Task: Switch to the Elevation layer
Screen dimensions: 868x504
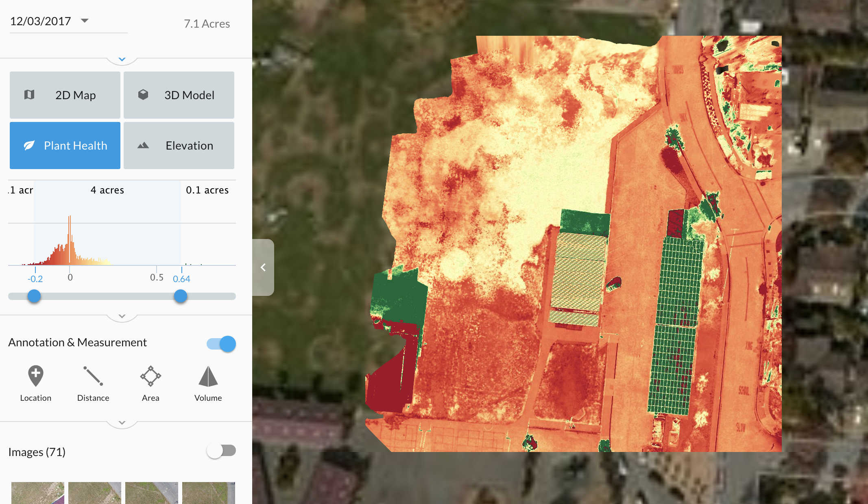Action: (179, 146)
